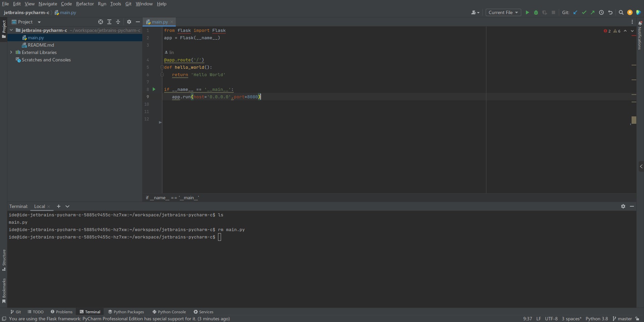This screenshot has height=322, width=644.
Task: Open the inspections widget at the warnings count
Action: point(617,31)
